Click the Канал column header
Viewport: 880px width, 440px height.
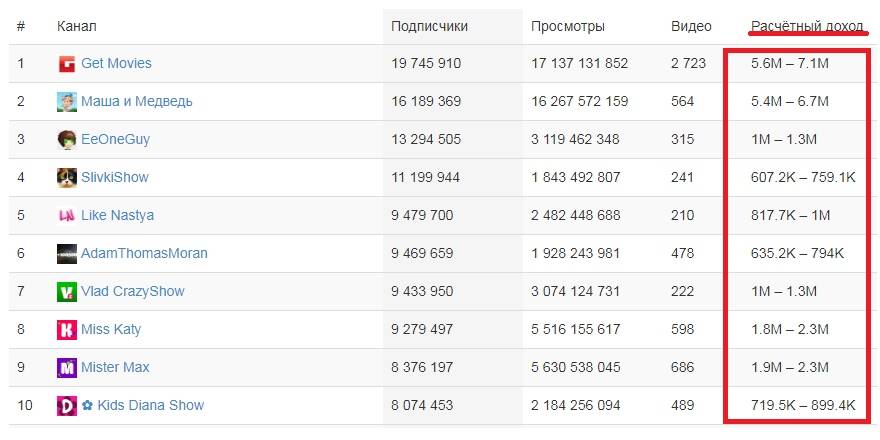tap(77, 26)
